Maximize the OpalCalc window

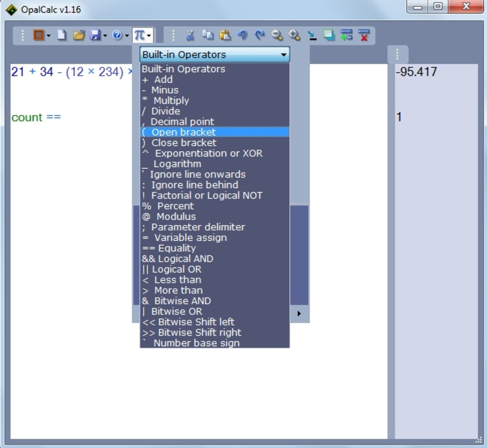pyautogui.click(x=438, y=6)
